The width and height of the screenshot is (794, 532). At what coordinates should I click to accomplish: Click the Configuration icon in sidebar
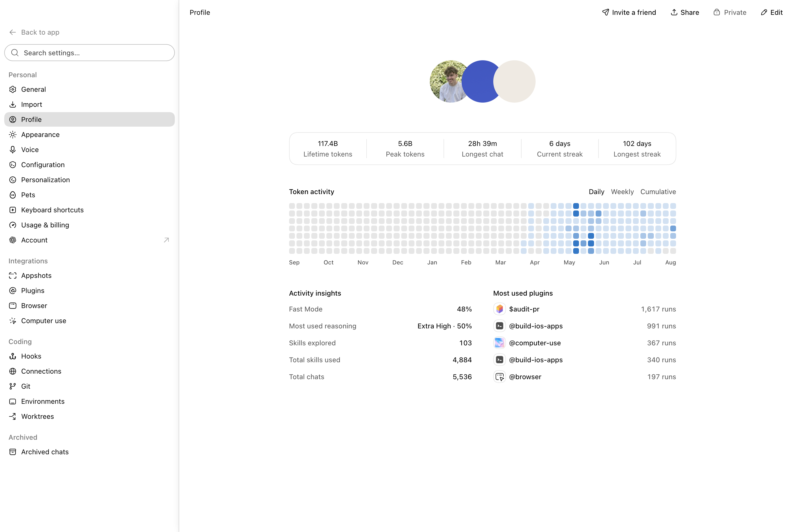click(12, 165)
